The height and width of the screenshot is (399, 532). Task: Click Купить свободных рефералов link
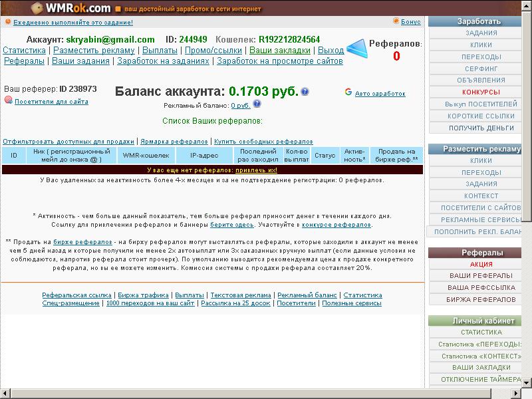point(263,142)
